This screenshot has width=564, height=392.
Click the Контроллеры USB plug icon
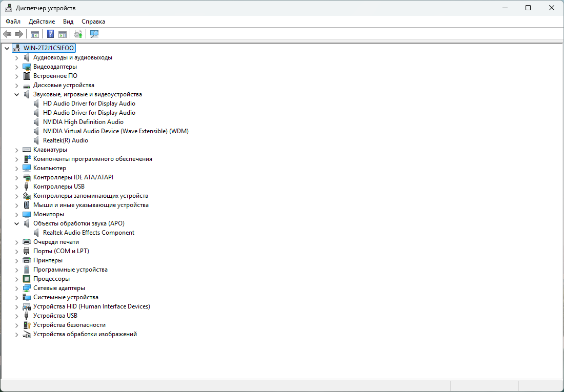26,187
